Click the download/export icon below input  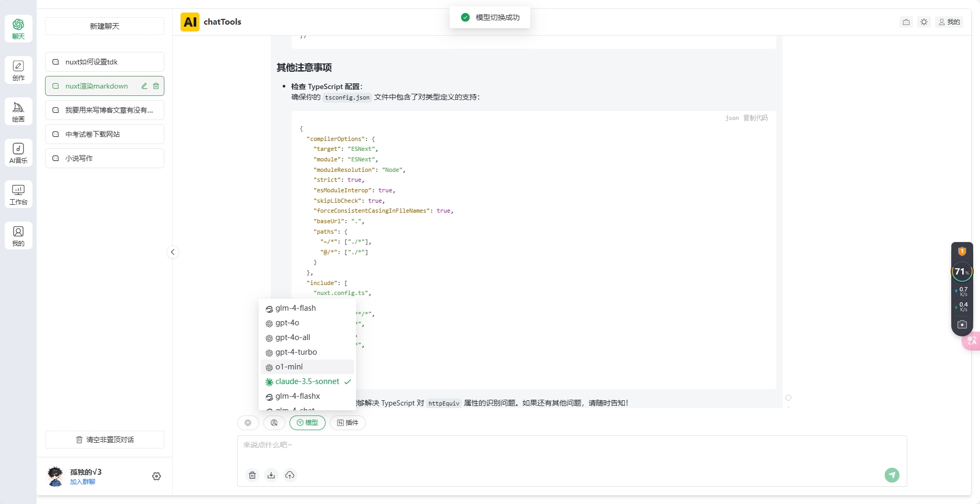click(271, 475)
